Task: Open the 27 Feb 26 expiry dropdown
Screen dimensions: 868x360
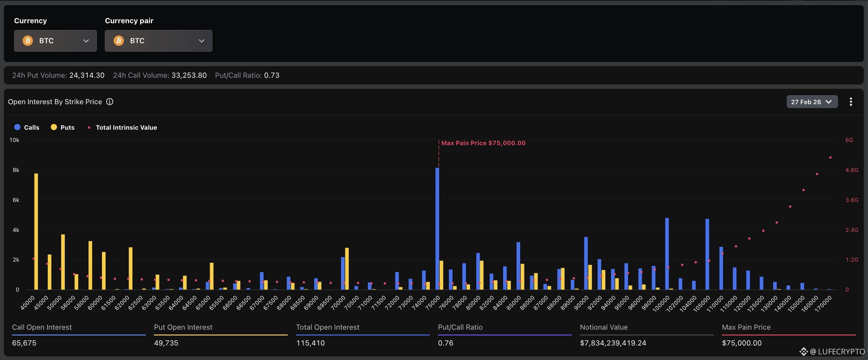Action: [812, 102]
